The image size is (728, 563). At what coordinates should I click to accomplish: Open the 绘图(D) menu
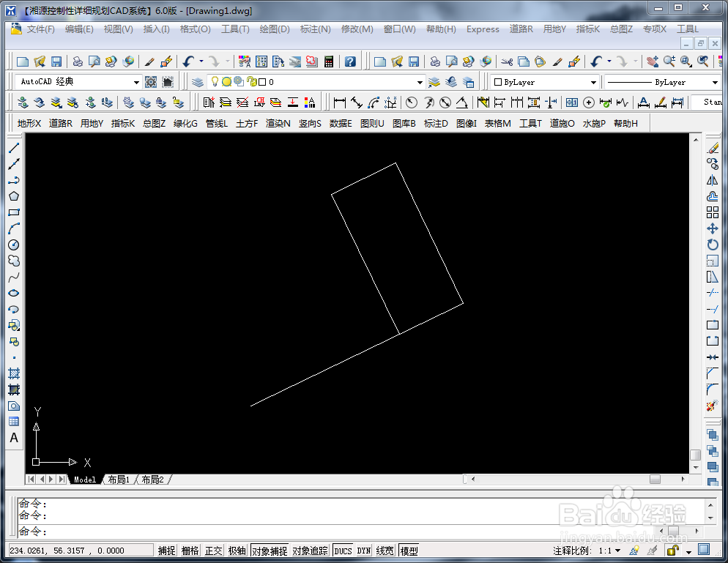pyautogui.click(x=275, y=29)
